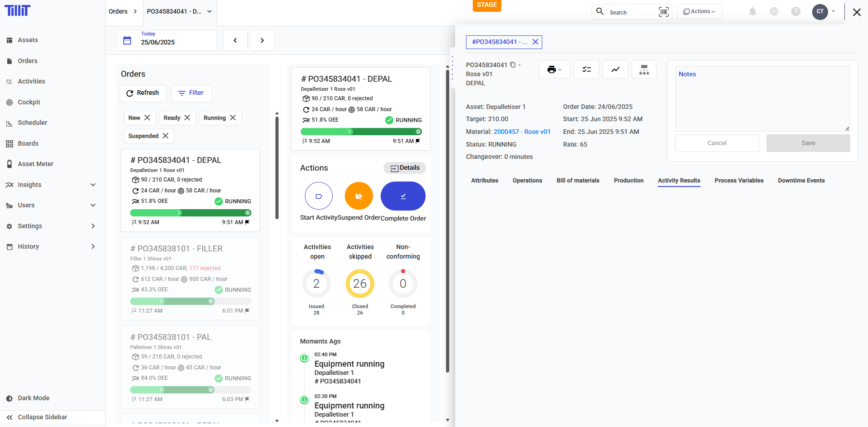Copy order number PO345834041 icon

pyautogui.click(x=513, y=65)
